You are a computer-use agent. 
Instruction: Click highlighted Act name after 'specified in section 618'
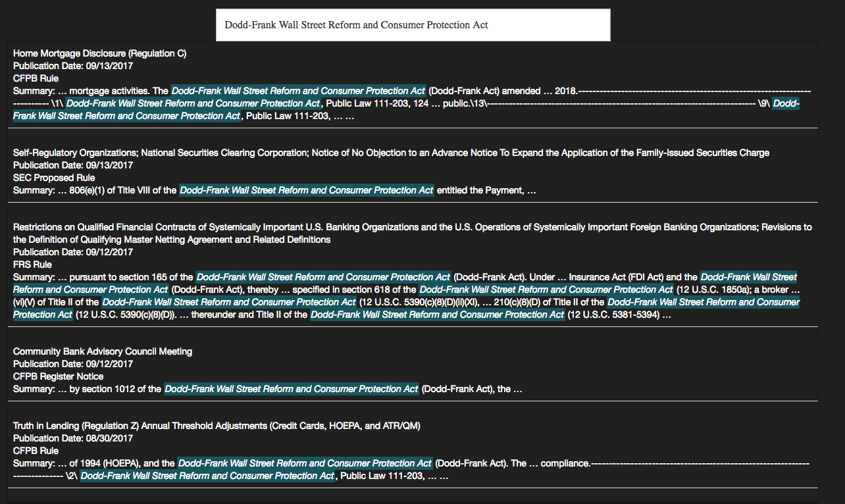coord(546,290)
